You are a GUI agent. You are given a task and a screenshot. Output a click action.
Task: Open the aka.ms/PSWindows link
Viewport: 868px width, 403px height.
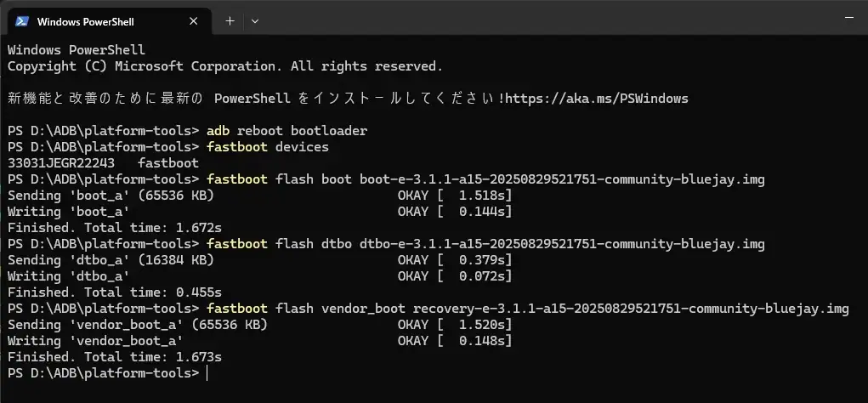tap(597, 98)
